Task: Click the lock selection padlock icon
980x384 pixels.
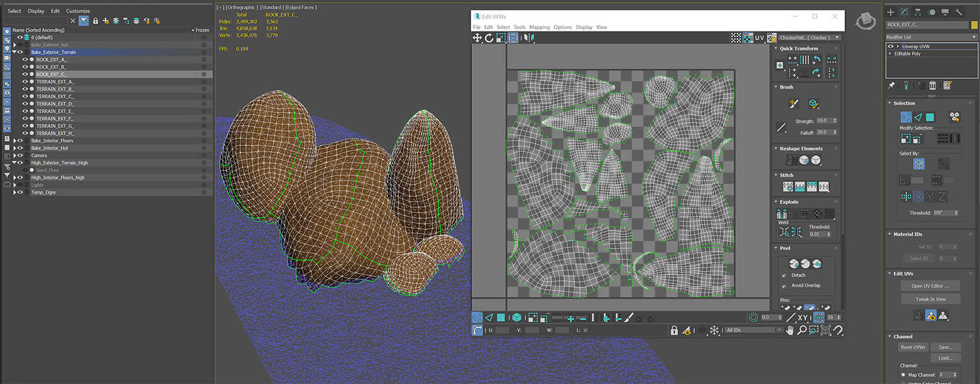Action: click(674, 330)
